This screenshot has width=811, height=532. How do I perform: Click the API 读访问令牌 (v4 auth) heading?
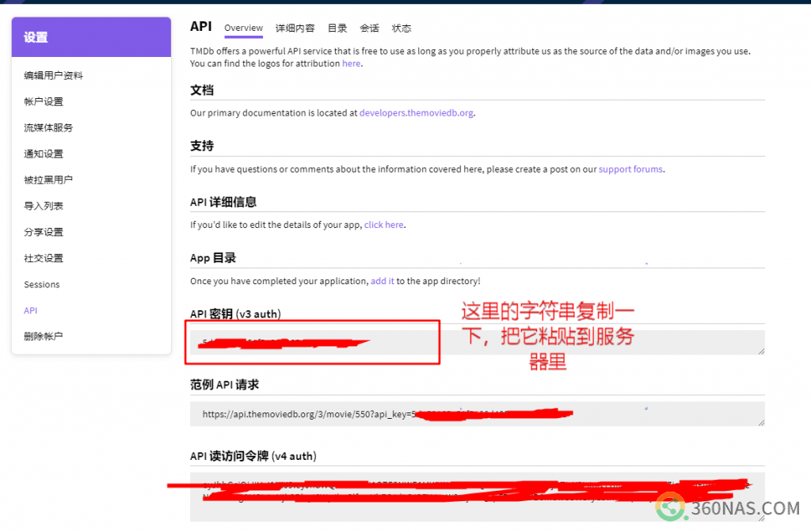click(253, 456)
